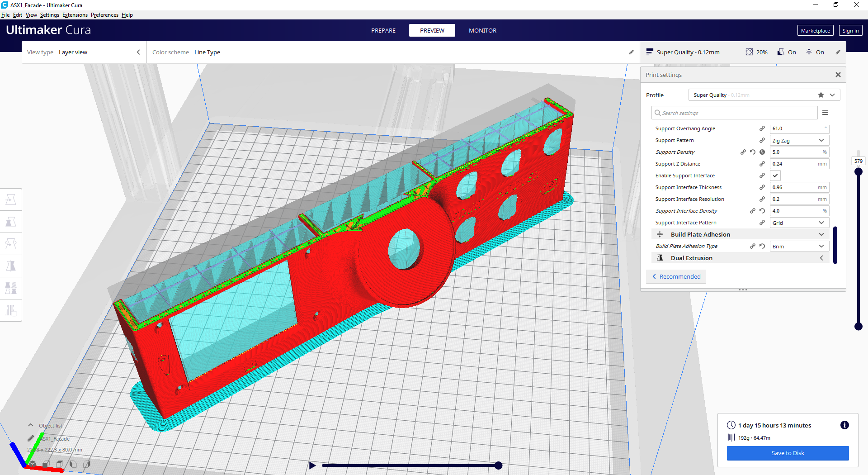Click the settings visibility hamburger icon
This screenshot has height=475, width=868.
tap(825, 113)
